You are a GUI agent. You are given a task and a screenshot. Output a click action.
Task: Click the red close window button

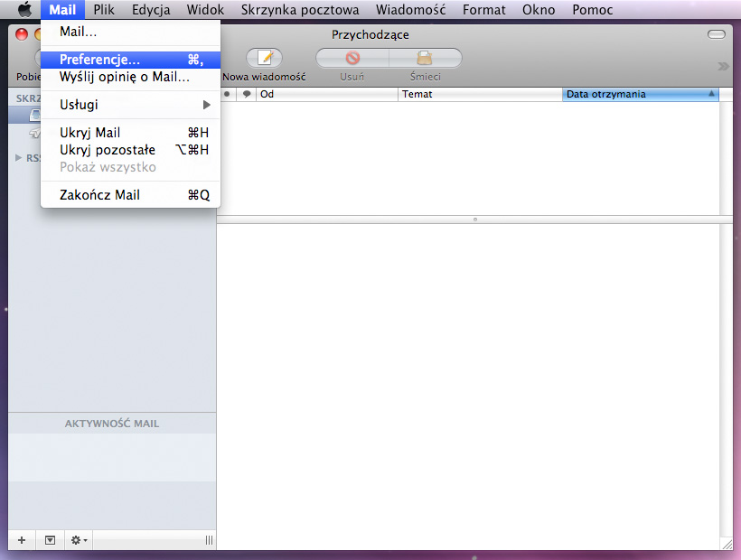(x=22, y=34)
